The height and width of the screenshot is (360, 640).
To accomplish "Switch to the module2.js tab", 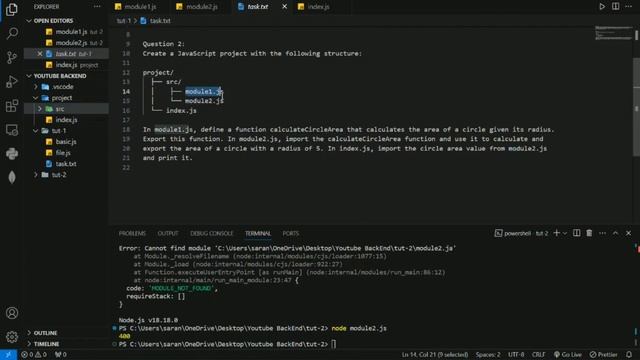I will pos(202,7).
